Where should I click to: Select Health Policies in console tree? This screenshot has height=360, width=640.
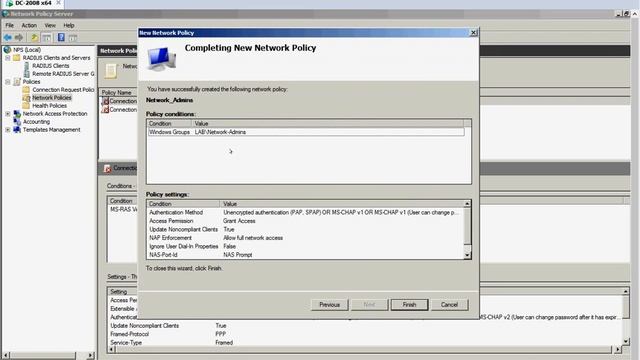49,106
